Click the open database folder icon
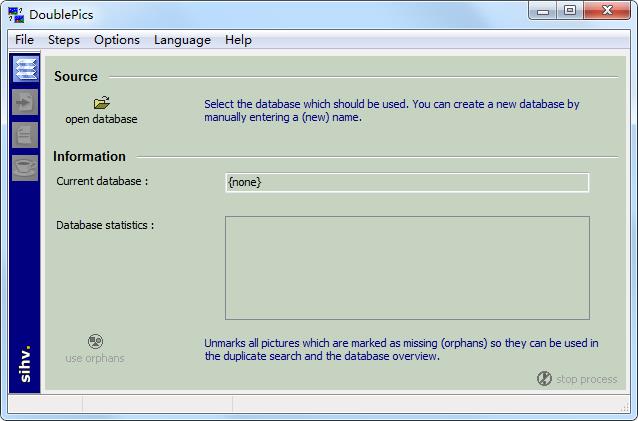 (x=101, y=102)
